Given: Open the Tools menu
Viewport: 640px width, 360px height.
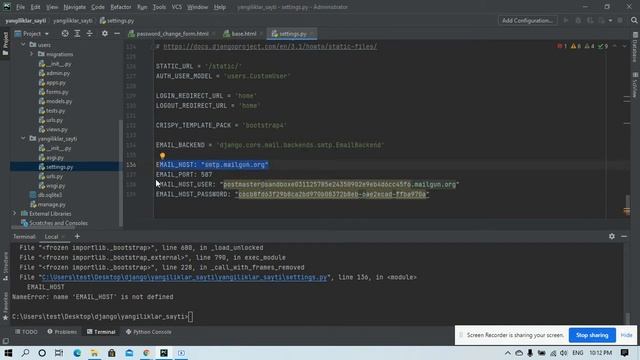Looking at the screenshot, I should (x=159, y=7).
